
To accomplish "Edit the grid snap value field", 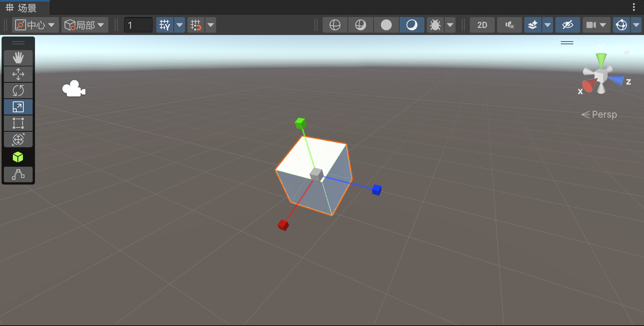I will pos(138,25).
